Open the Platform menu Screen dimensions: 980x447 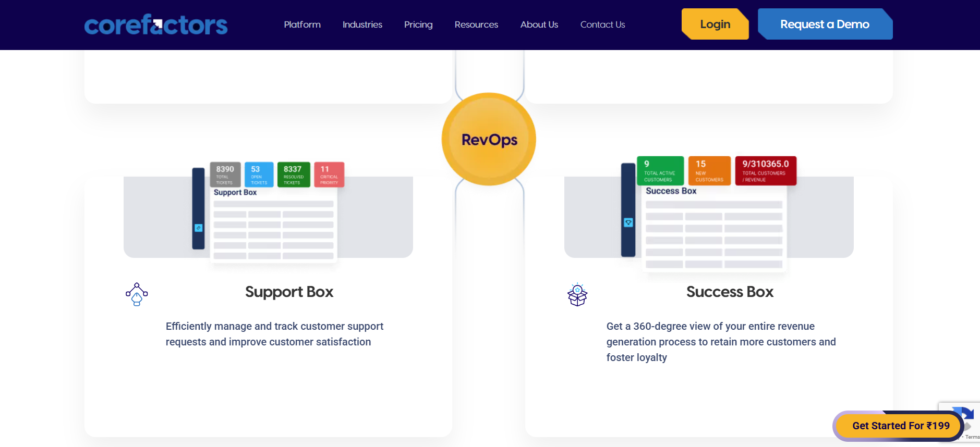[302, 24]
